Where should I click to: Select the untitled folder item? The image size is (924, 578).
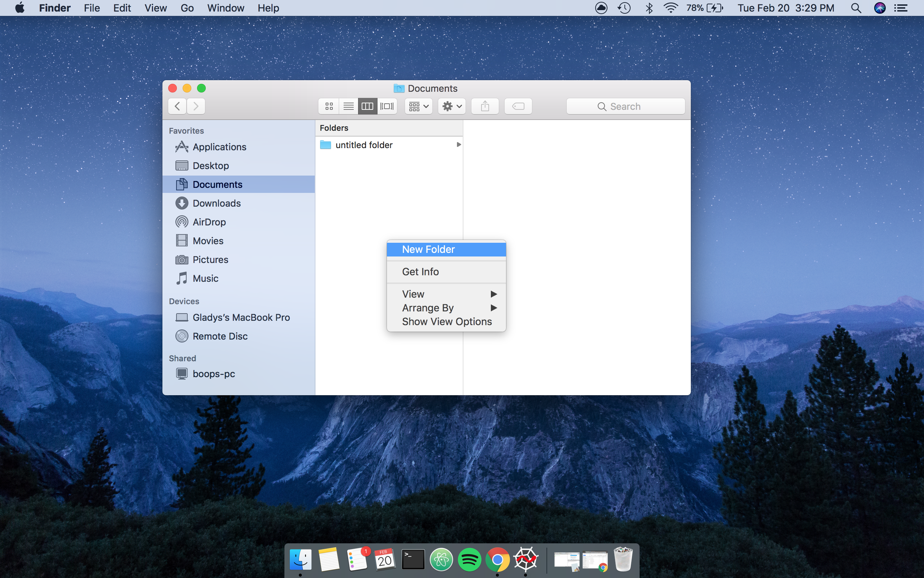pos(389,145)
